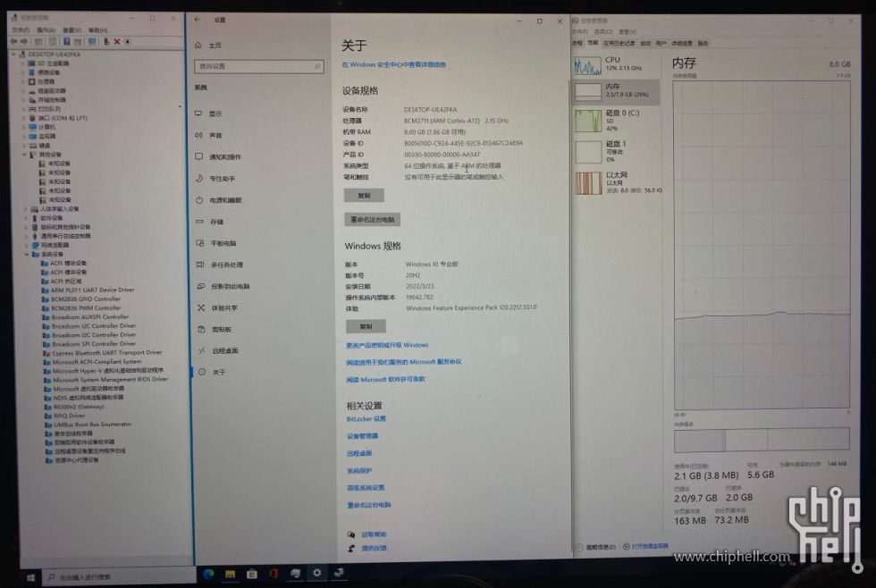Image resolution: width=876 pixels, height=588 pixels.
Task: Click Device Manager's back arrow toolbar icon
Action: 13,42
